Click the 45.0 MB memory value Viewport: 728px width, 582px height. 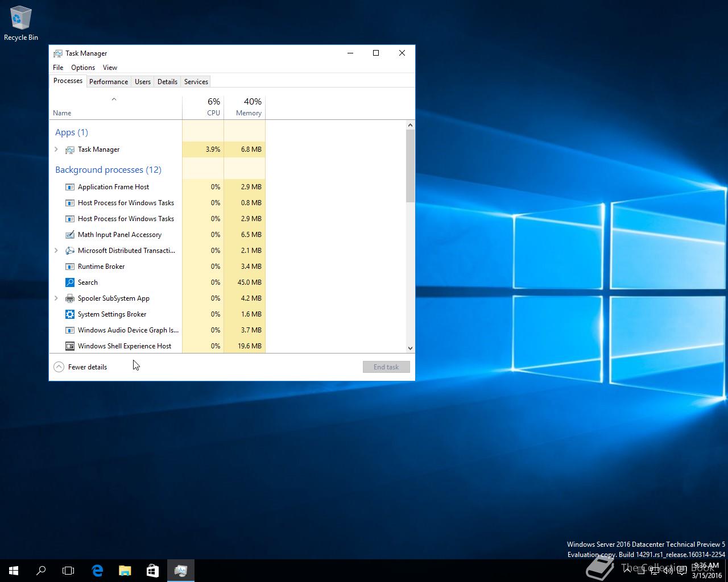[250, 282]
